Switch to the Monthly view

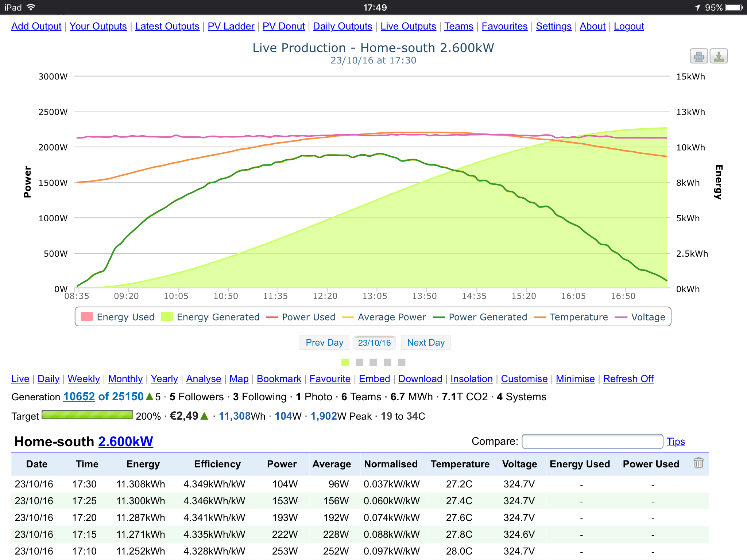click(125, 379)
